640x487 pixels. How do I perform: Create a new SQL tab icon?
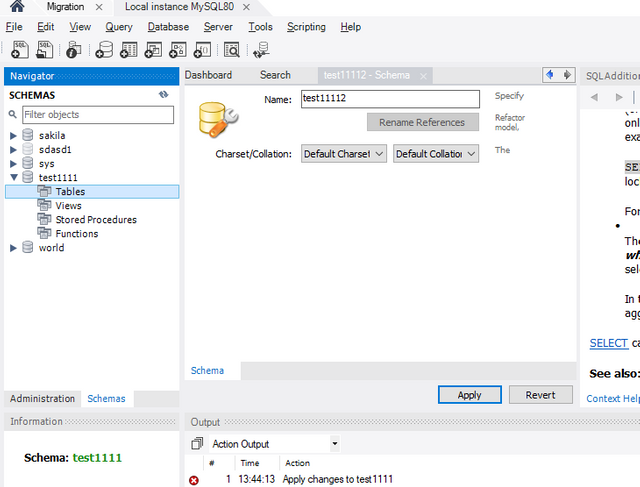pyautogui.click(x=20, y=50)
